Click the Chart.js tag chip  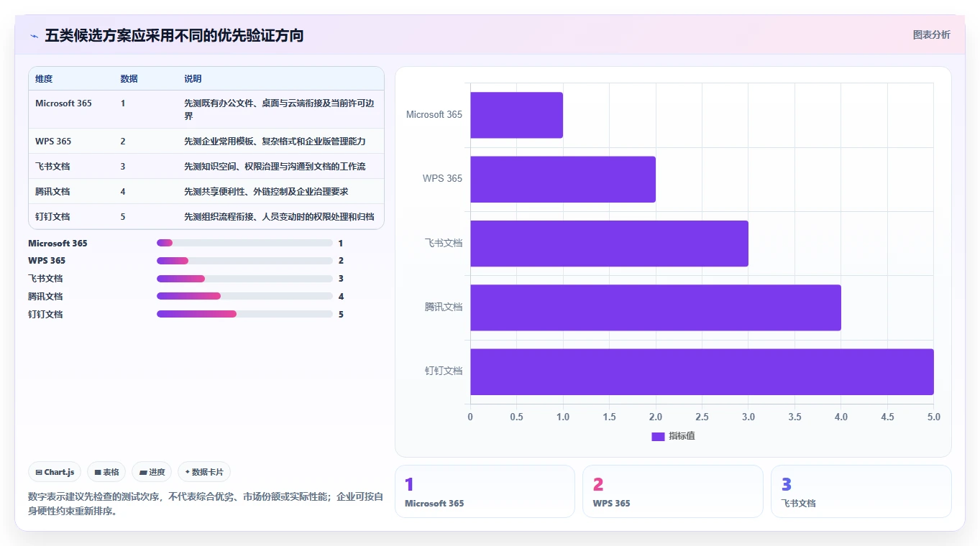coord(55,472)
